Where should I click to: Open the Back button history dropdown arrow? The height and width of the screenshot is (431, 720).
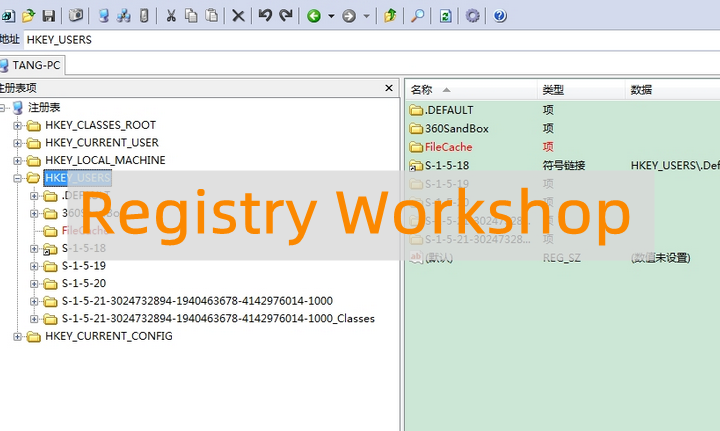point(329,17)
